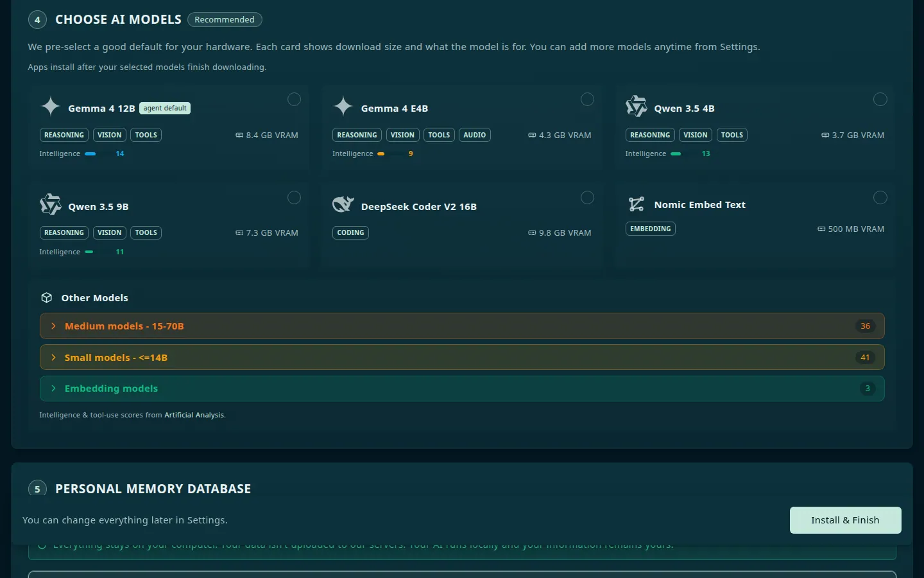Click the agent default tag
The image size is (924, 578).
[x=165, y=109]
